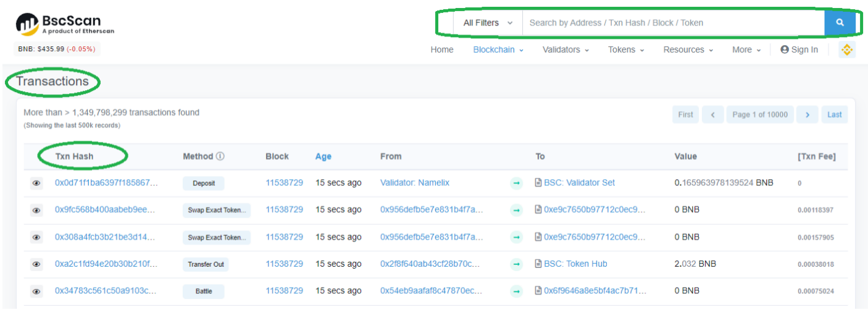Click the BscScan logo

65,23
